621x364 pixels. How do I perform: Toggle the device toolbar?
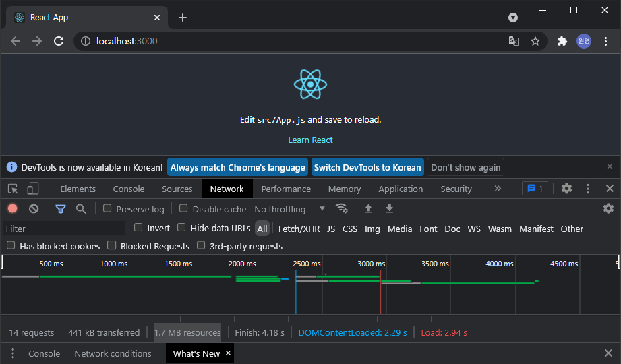(x=33, y=189)
